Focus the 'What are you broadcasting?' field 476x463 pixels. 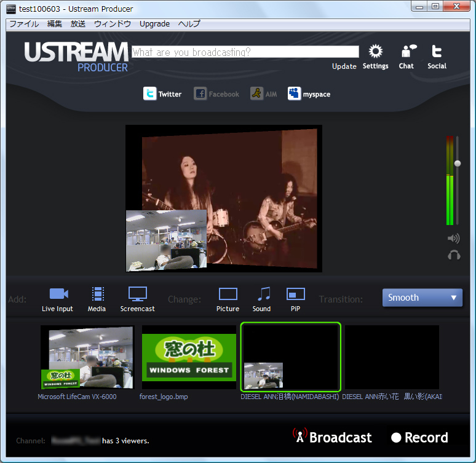point(245,52)
